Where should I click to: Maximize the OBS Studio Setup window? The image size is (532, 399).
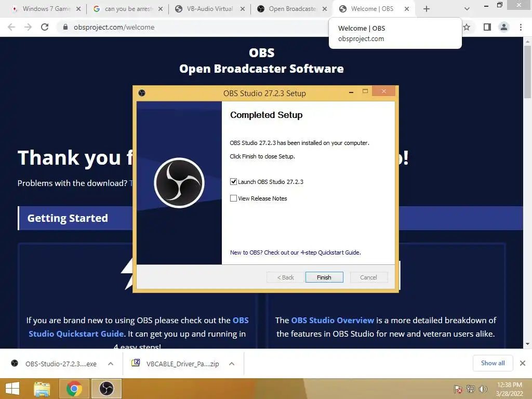point(365,91)
